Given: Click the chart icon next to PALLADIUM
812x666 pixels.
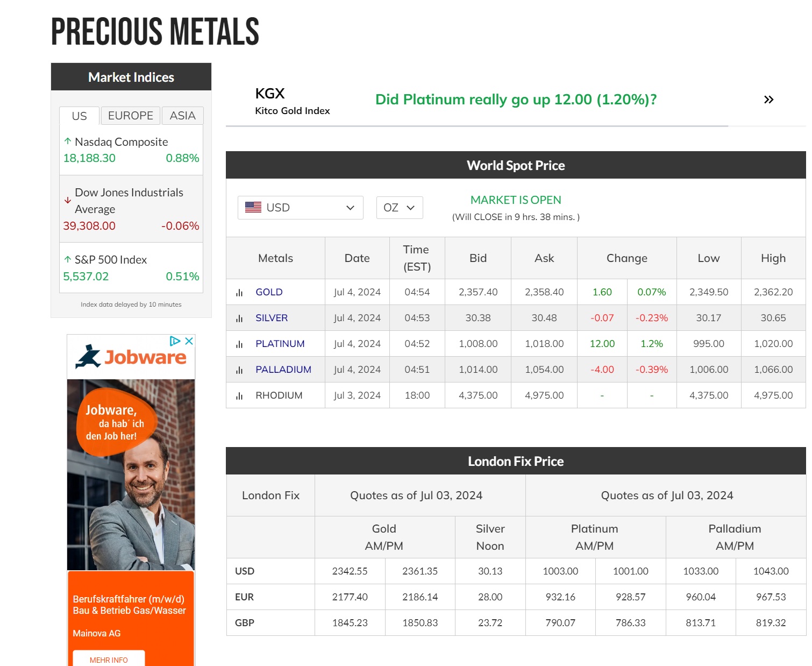Looking at the screenshot, I should (239, 370).
